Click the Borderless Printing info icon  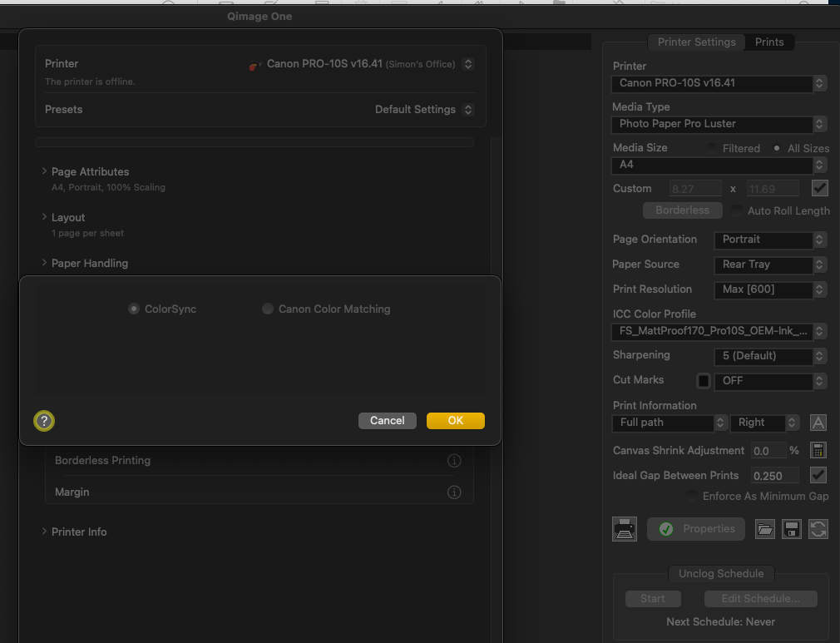point(454,461)
